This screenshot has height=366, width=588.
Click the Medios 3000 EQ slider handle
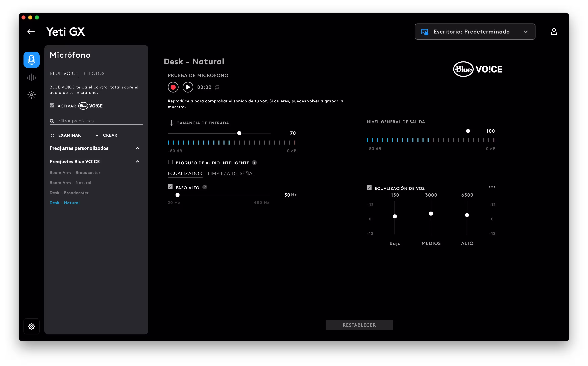point(431,214)
